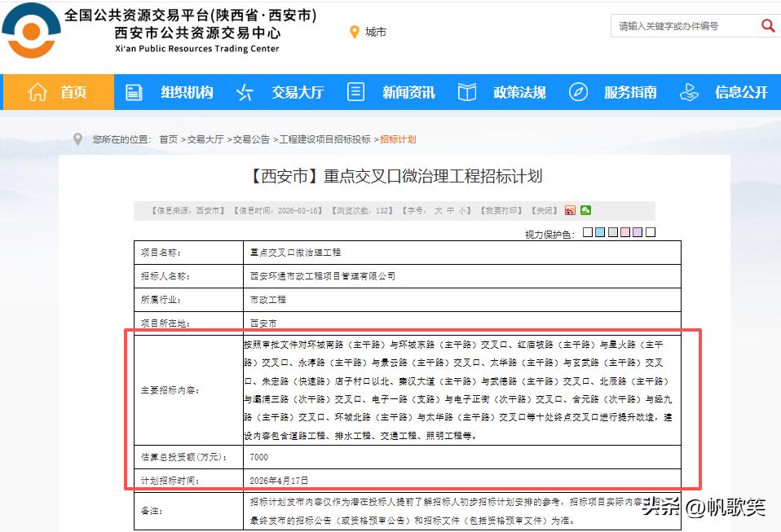Click the home icon beside 首页
The image size is (781, 532).
pyautogui.click(x=37, y=92)
